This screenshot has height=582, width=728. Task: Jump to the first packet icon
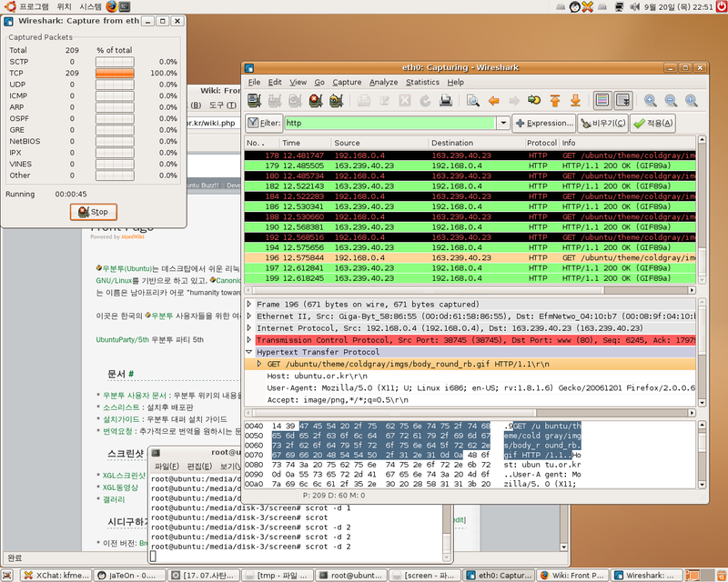pos(555,100)
